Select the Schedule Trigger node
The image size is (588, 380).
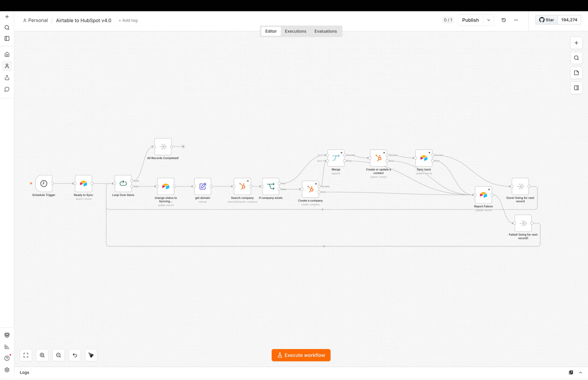pyautogui.click(x=44, y=183)
